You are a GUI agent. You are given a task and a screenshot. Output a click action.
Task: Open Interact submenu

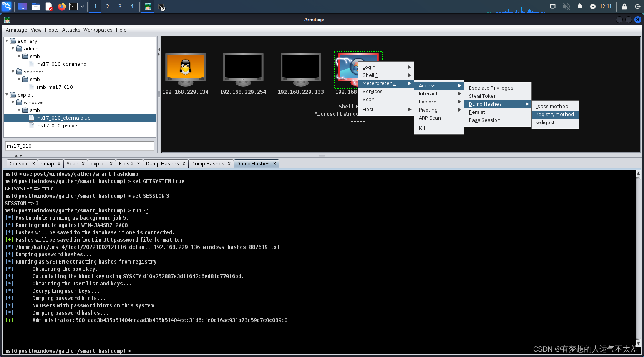439,94
